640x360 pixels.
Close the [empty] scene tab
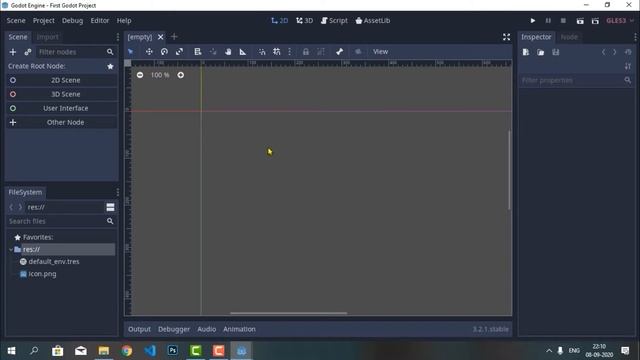(160, 37)
